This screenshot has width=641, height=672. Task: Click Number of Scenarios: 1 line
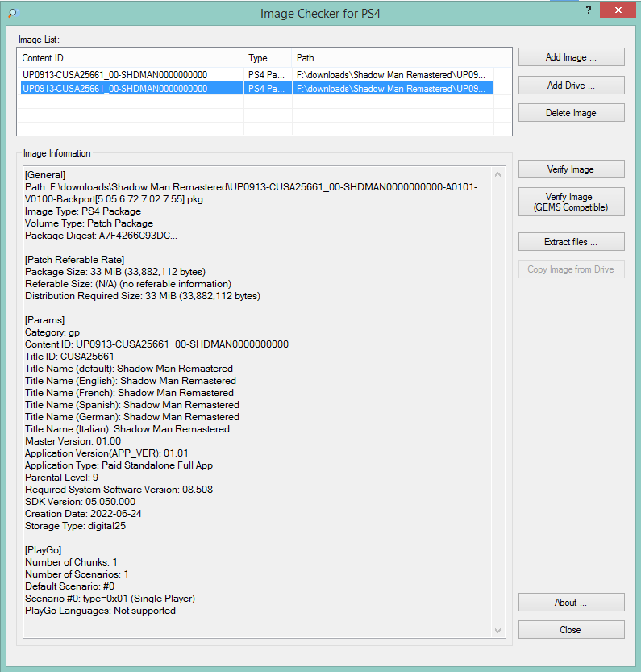click(77, 574)
